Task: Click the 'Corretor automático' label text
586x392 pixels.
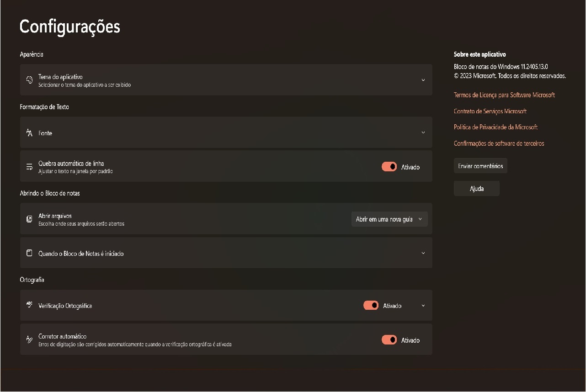Action: click(62, 336)
